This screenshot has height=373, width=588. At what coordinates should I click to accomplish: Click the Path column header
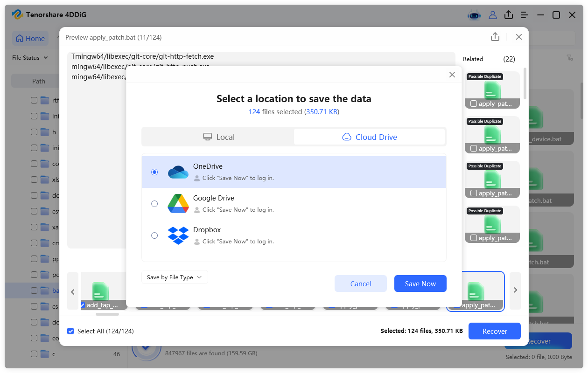[39, 81]
